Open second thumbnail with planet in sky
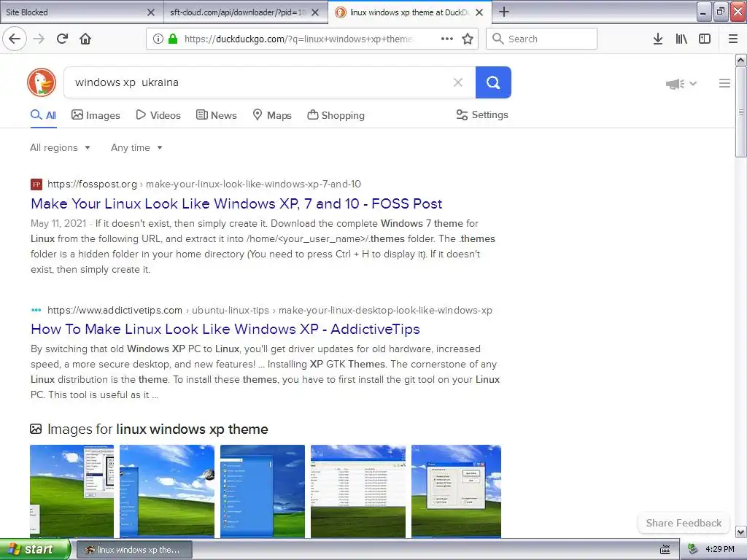The image size is (747, 560). pyautogui.click(x=167, y=491)
